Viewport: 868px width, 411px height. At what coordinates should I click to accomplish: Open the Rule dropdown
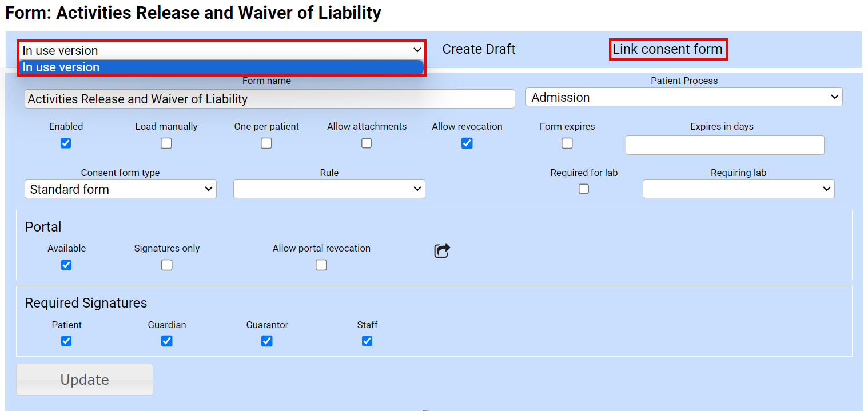tap(329, 189)
